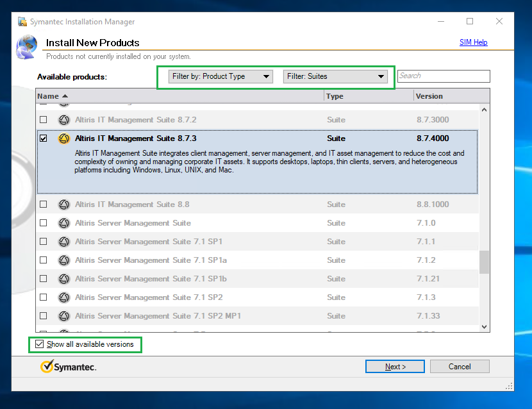
Task: Select the Altiris IT Management Suite 8.7.2 row text
Action: pyautogui.click(x=136, y=120)
